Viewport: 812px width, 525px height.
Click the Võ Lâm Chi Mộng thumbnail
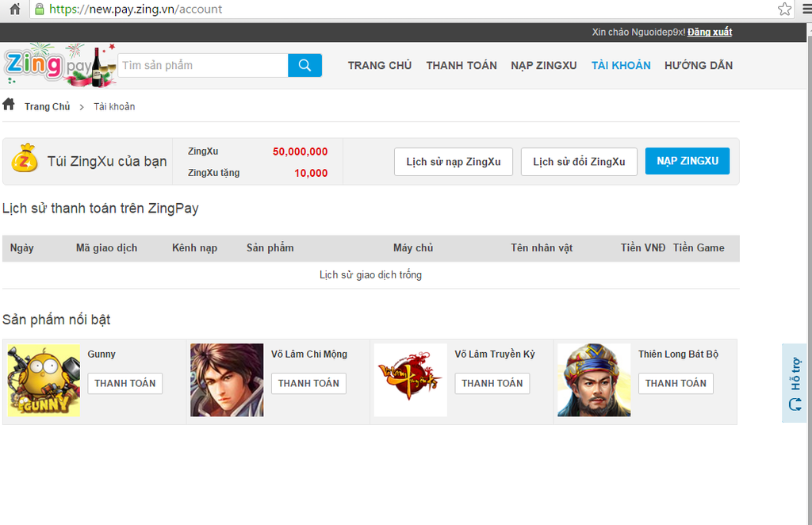[227, 380]
